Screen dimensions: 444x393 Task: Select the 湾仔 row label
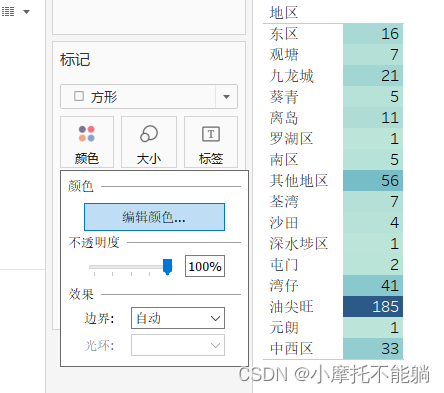(284, 286)
